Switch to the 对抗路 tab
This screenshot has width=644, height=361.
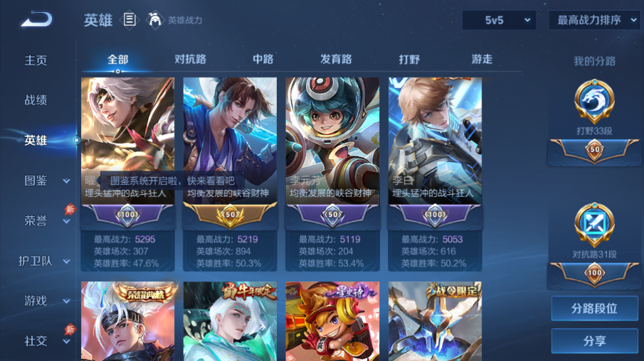[x=190, y=59]
